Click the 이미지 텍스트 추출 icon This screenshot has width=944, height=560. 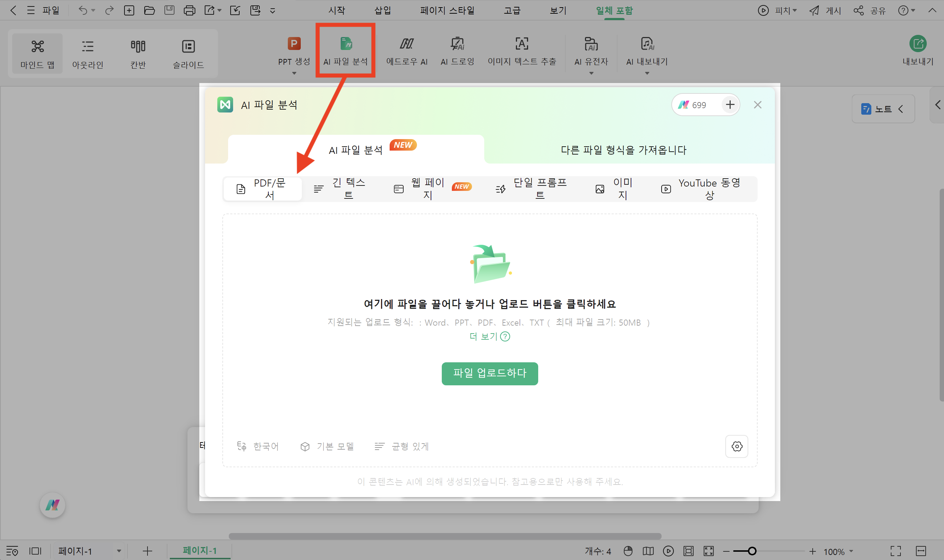[x=521, y=45]
